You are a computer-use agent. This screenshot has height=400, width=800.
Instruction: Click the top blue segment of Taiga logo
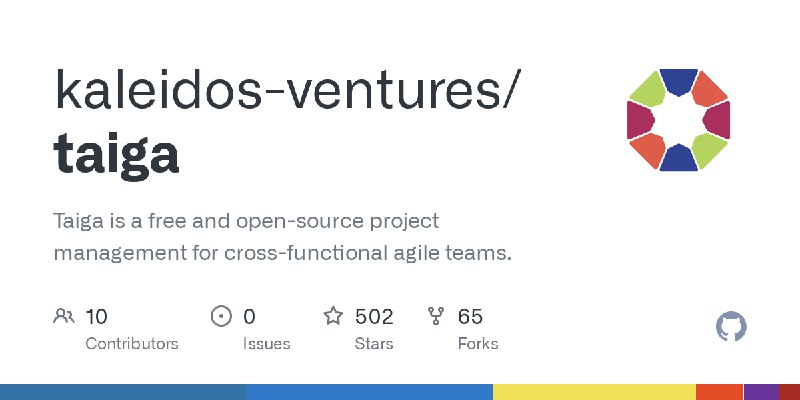point(679,82)
